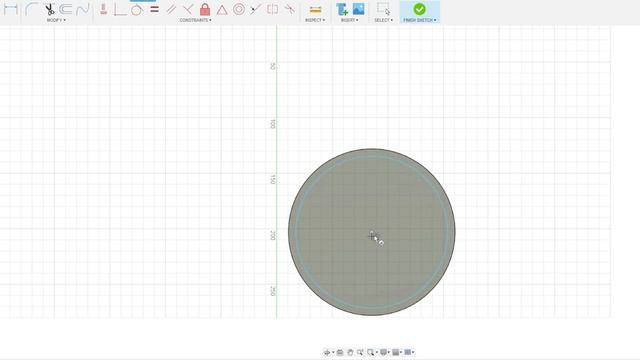Select the Fillet tool in Modify
Viewport: 640px width, 360px height.
coord(31,9)
